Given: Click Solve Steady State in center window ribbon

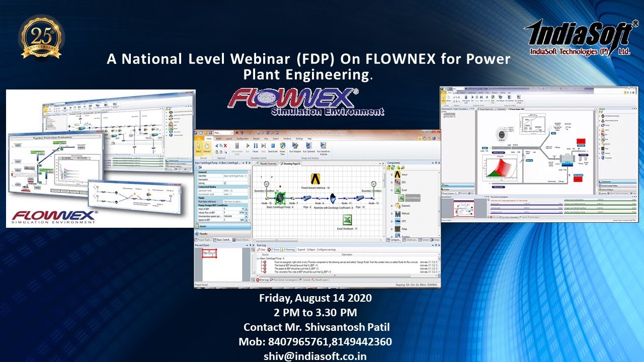Looking at the screenshot, I should click(237, 149).
